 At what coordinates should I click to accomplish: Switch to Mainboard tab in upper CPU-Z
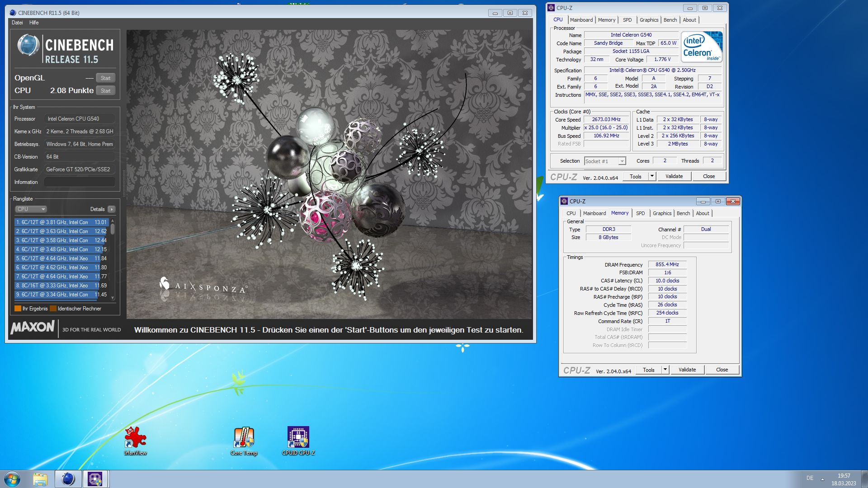point(581,20)
